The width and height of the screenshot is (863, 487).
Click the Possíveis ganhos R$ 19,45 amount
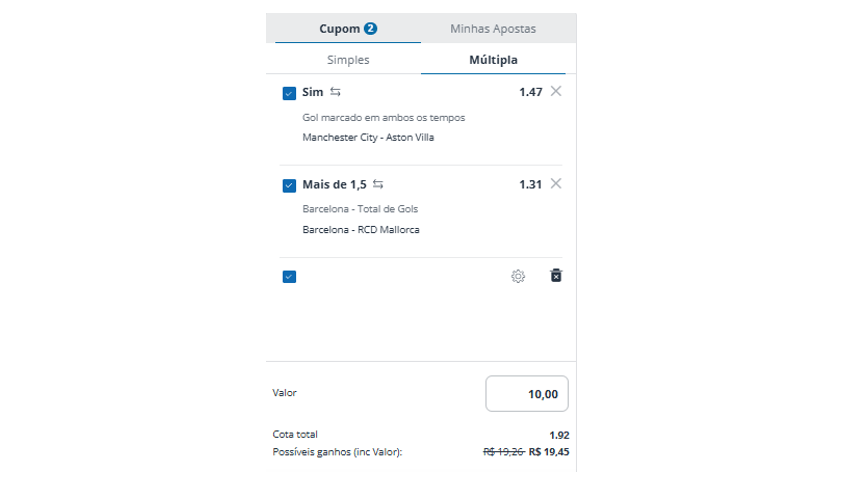point(549,452)
